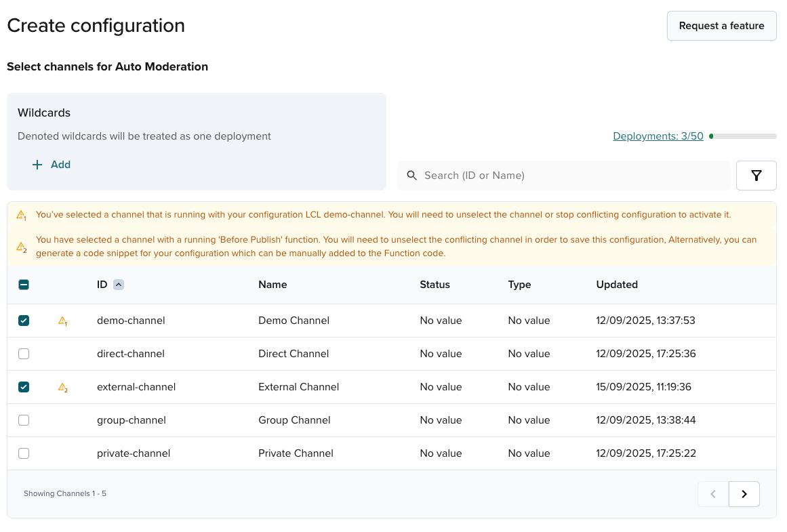This screenshot has height=532, width=787.
Task: Check the direct-channel checkbox
Action: (24, 353)
